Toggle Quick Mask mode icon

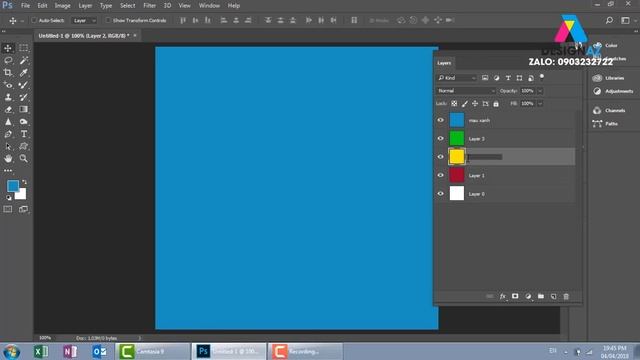[8, 209]
